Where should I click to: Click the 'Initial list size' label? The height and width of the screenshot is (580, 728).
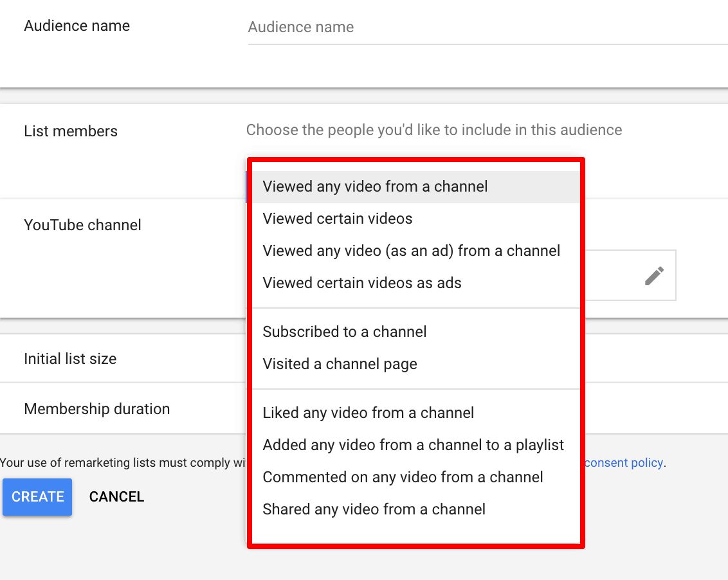pos(70,359)
